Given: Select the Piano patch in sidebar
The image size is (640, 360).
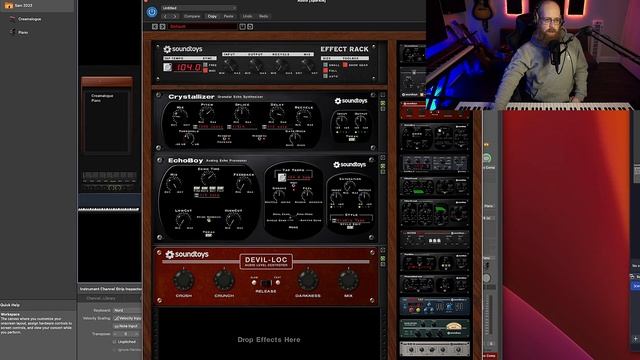Looking at the screenshot, I should click(x=23, y=32).
